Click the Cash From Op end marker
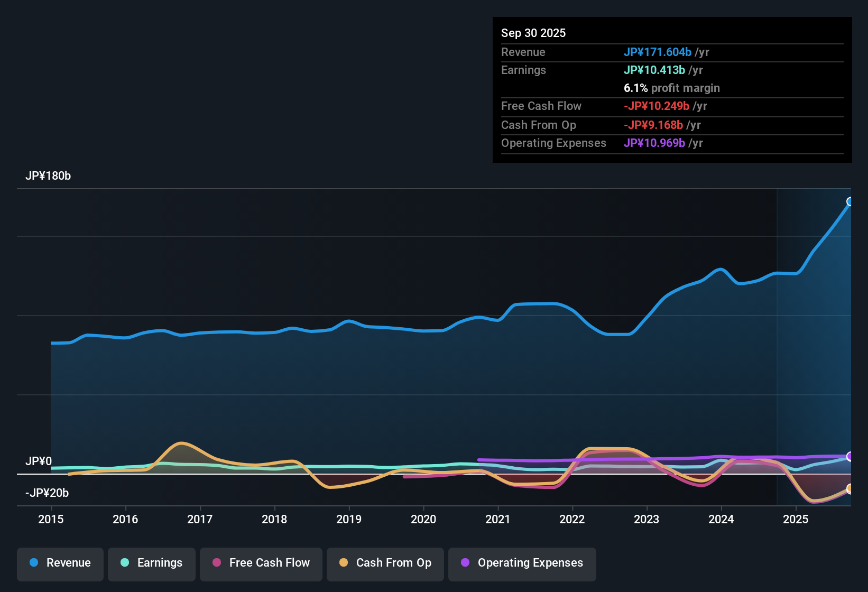This screenshot has width=868, height=592. pos(851,489)
